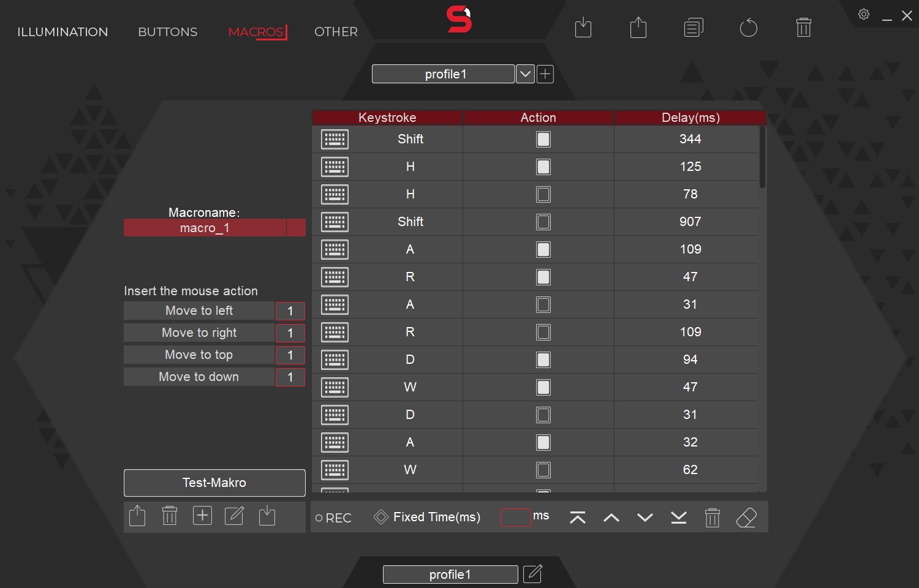The height and width of the screenshot is (588, 919).
Task: Move macro step to top with double-arrow icon
Action: tap(577, 517)
